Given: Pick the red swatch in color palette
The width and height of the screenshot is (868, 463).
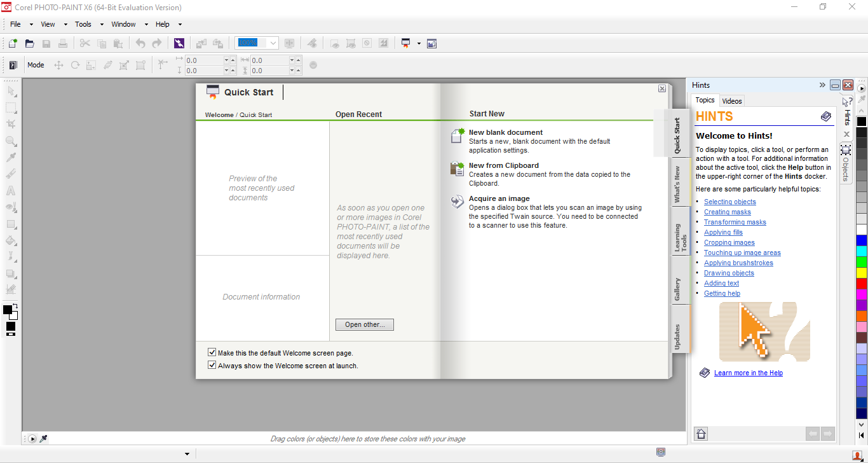Looking at the screenshot, I should 862,284.
